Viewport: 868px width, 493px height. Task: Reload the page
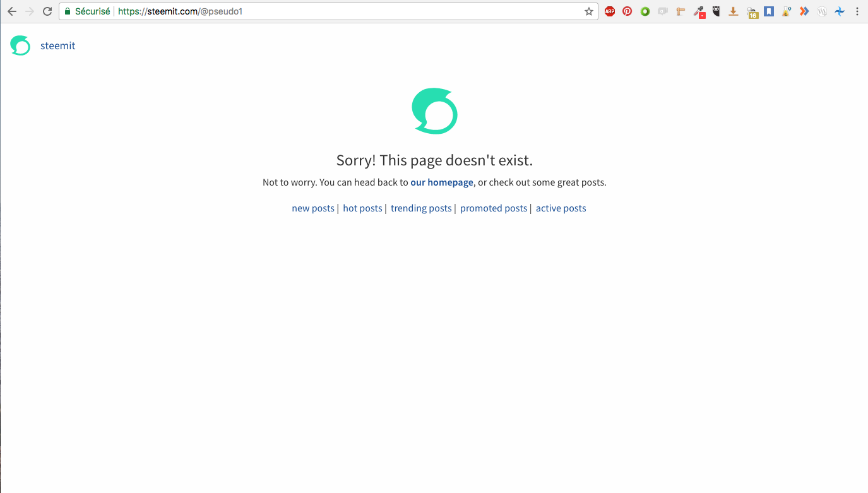(47, 11)
